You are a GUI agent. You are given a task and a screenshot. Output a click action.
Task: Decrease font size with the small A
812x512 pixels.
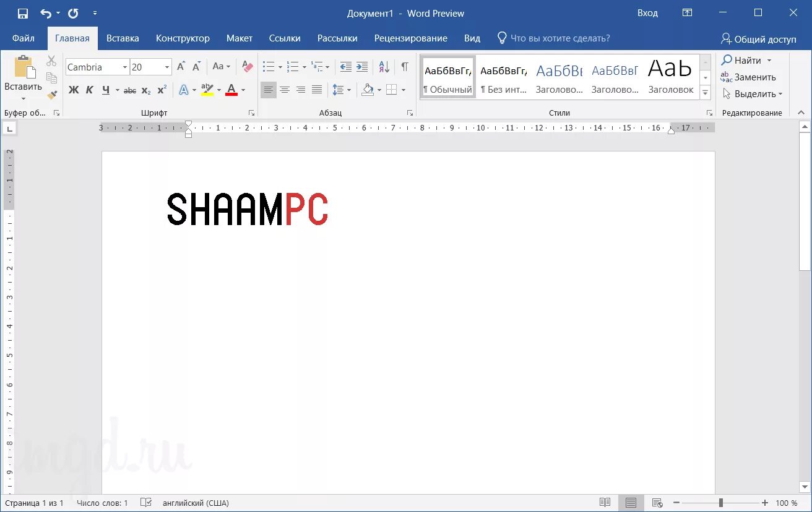point(196,67)
